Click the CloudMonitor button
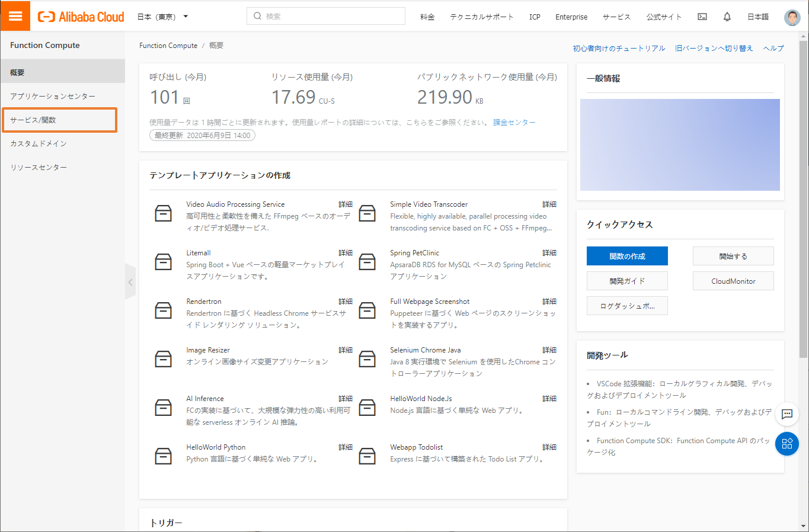Image resolution: width=809 pixels, height=532 pixels. pyautogui.click(x=733, y=281)
